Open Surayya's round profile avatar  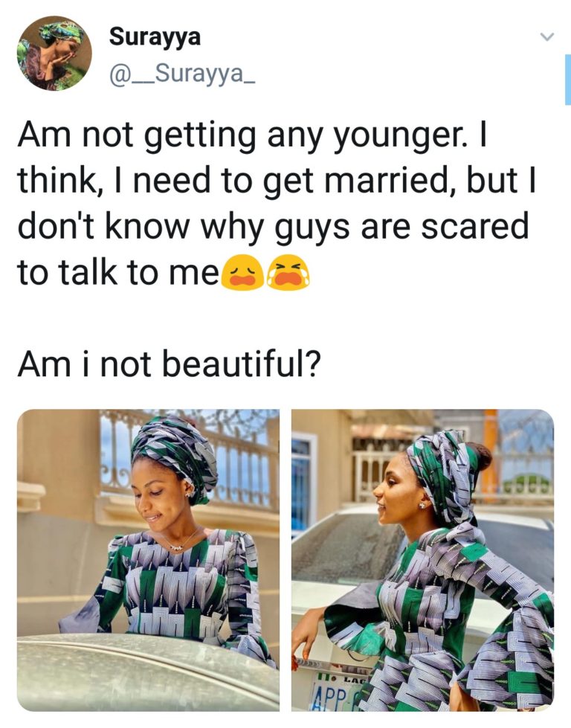(x=54, y=53)
